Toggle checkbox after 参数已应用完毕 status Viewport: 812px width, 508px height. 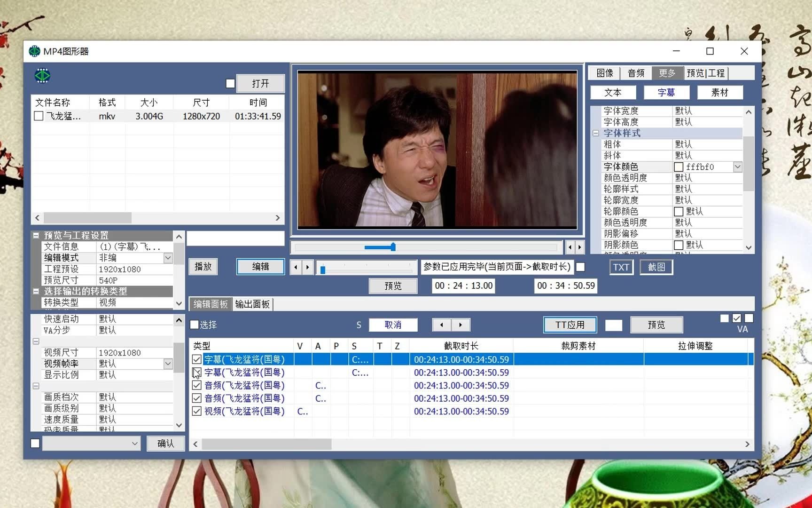tap(581, 267)
